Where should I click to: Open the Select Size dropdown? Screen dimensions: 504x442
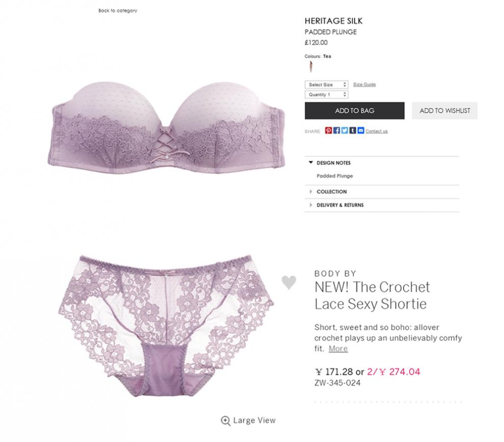326,85
